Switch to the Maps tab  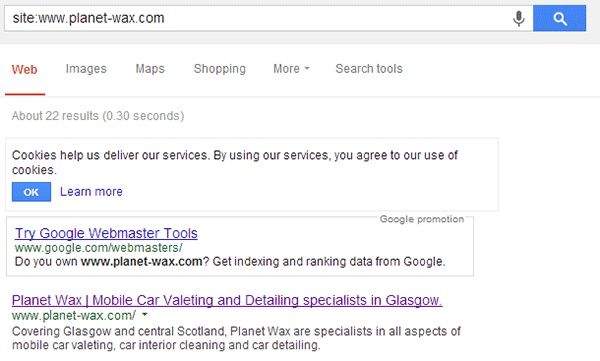tap(150, 69)
